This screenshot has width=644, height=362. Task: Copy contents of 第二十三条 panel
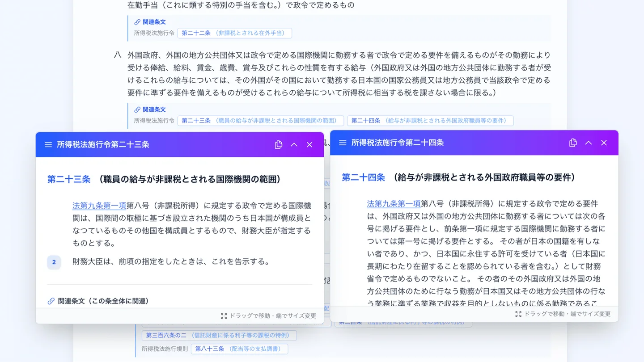(x=279, y=145)
